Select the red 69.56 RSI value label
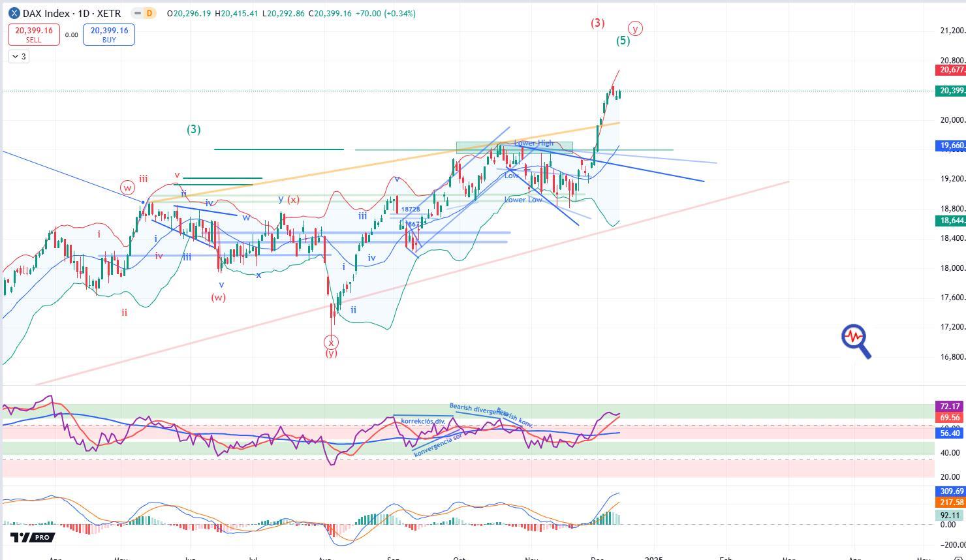Viewport: 966px width, 560px height. (x=949, y=417)
